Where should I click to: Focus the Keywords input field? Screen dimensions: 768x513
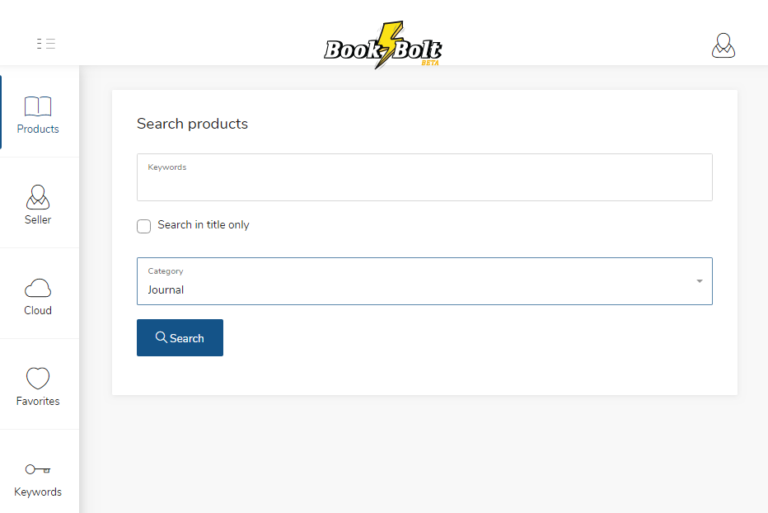(x=424, y=182)
